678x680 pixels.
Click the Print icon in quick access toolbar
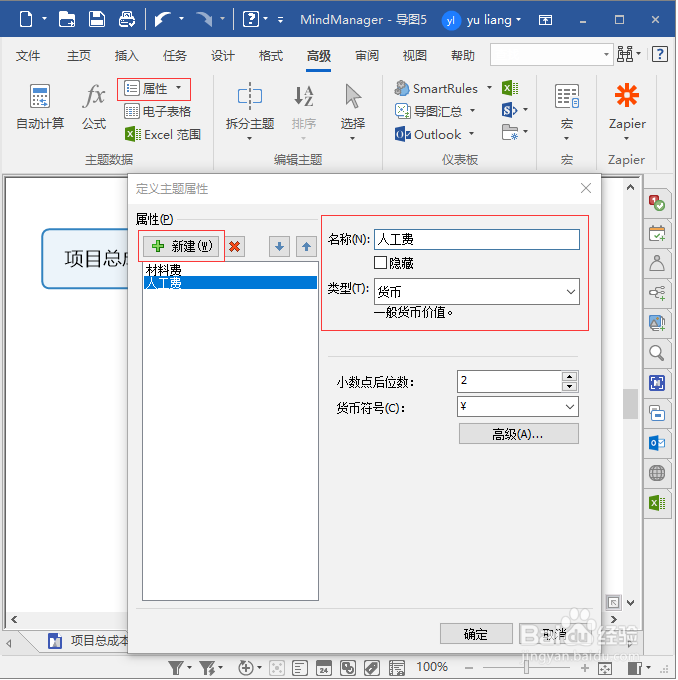127,20
